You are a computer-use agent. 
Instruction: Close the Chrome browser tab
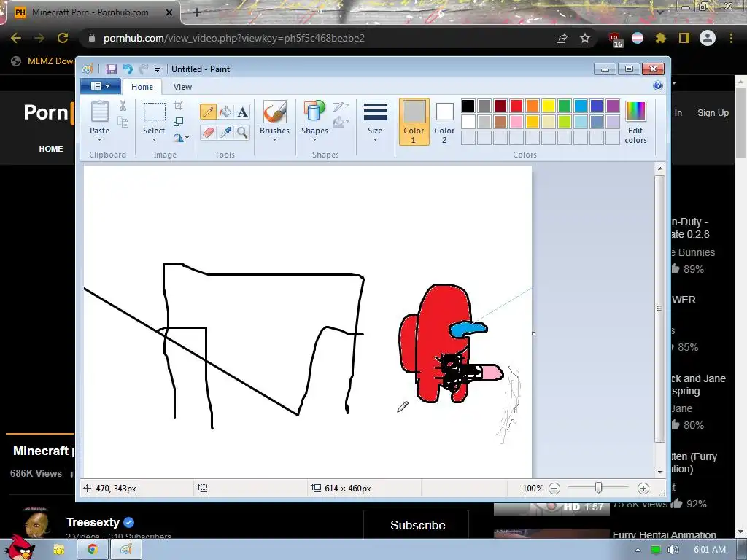pos(169,12)
